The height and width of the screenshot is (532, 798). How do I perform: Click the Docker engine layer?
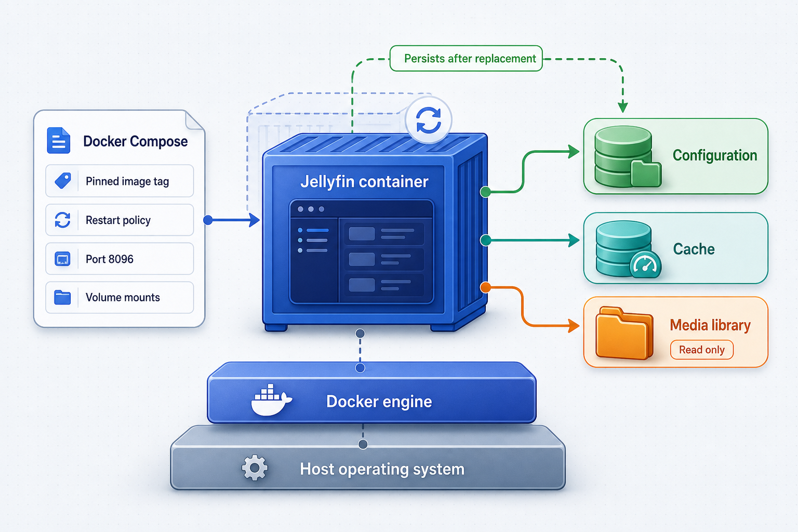tap(371, 393)
